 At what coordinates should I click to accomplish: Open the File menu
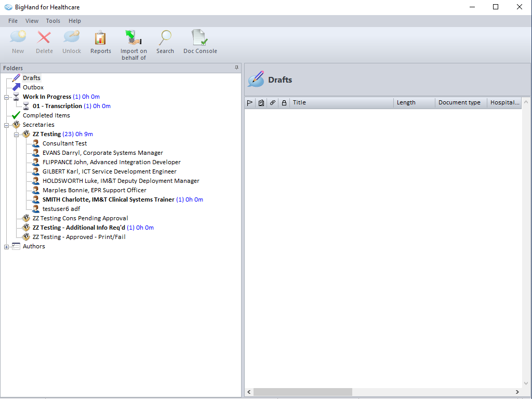pos(13,21)
